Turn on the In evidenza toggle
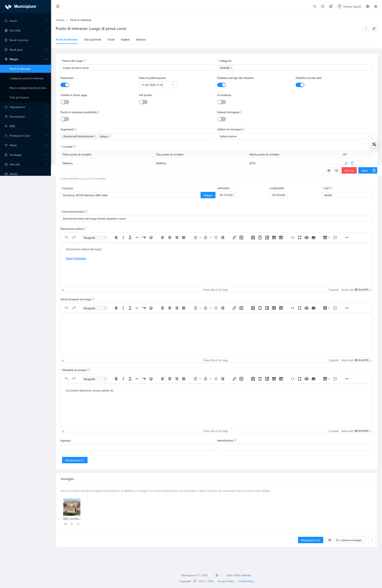 pos(221,102)
